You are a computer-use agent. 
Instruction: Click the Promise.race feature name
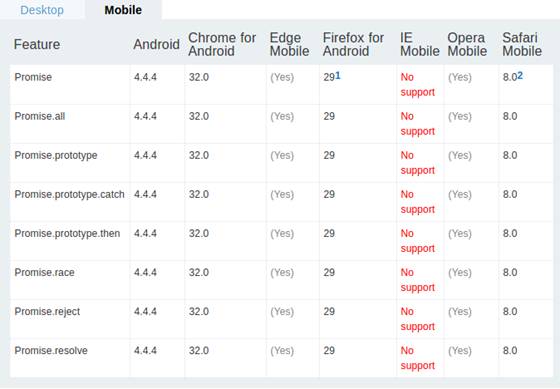[x=44, y=273]
